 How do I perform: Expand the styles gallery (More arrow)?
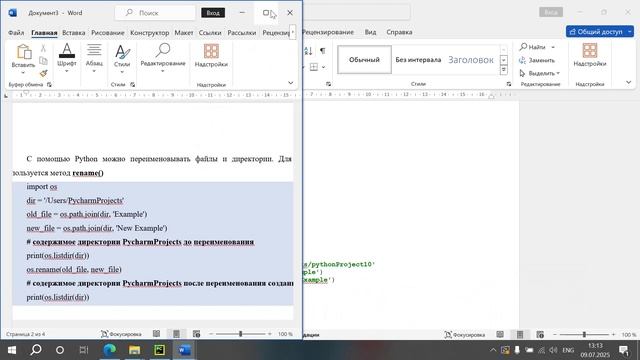[504, 71]
